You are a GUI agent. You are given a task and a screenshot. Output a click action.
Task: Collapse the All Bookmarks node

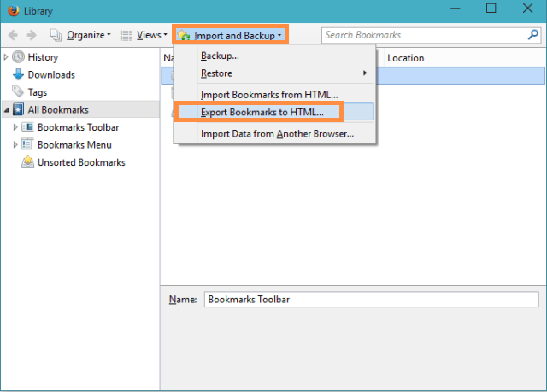click(x=6, y=110)
